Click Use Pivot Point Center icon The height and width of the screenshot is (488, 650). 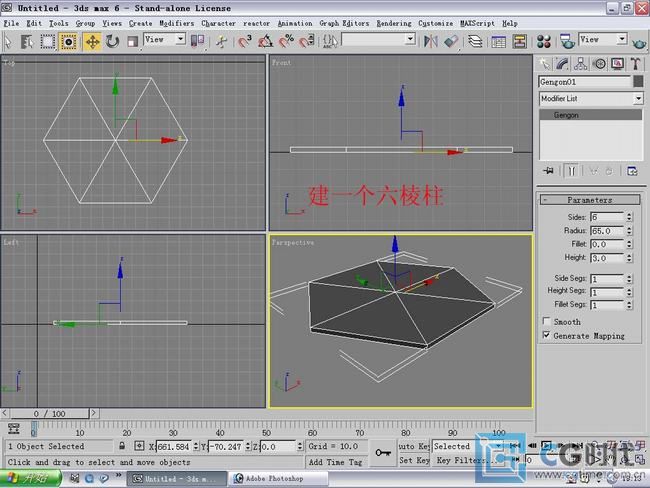click(197, 41)
